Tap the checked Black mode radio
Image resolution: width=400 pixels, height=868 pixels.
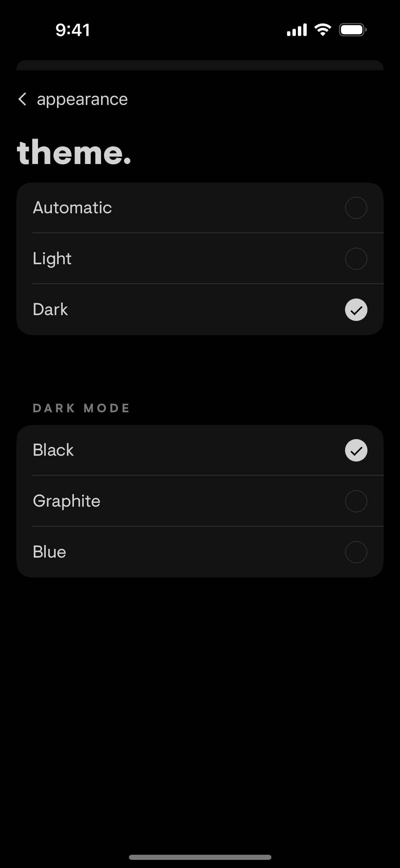click(356, 450)
